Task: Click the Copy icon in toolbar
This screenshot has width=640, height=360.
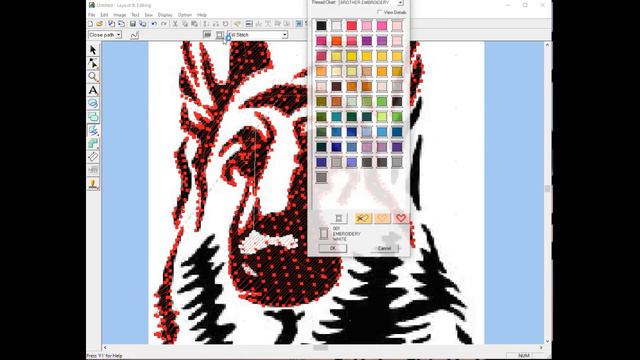Action: (185, 24)
